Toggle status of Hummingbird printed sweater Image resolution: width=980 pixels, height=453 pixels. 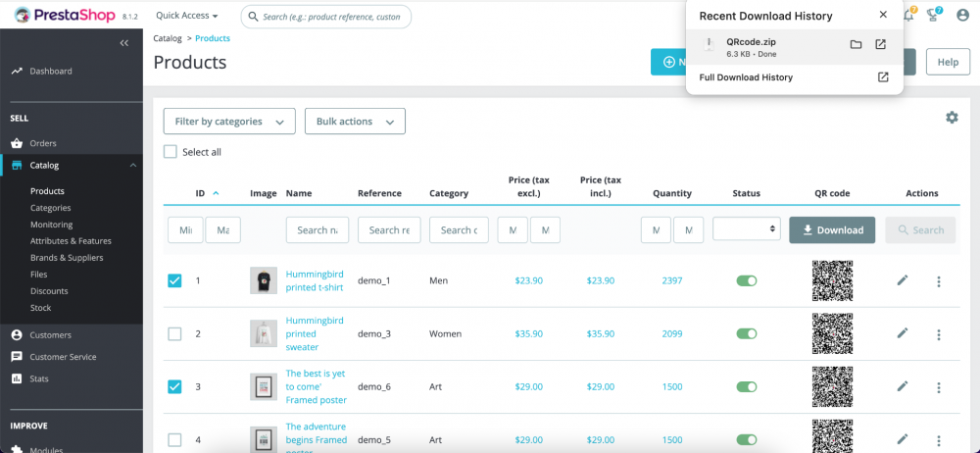point(747,334)
